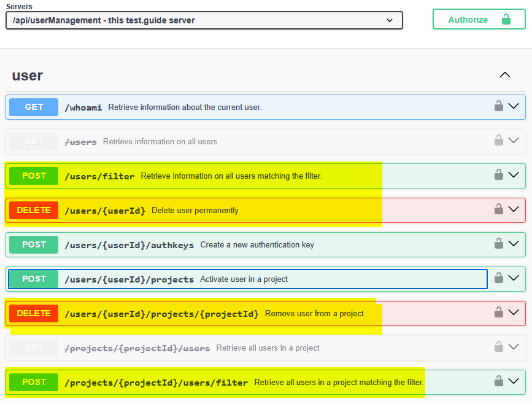The image size is (532, 401).
Task: Expand the POST /users/filter chevron
Action: 514,174
